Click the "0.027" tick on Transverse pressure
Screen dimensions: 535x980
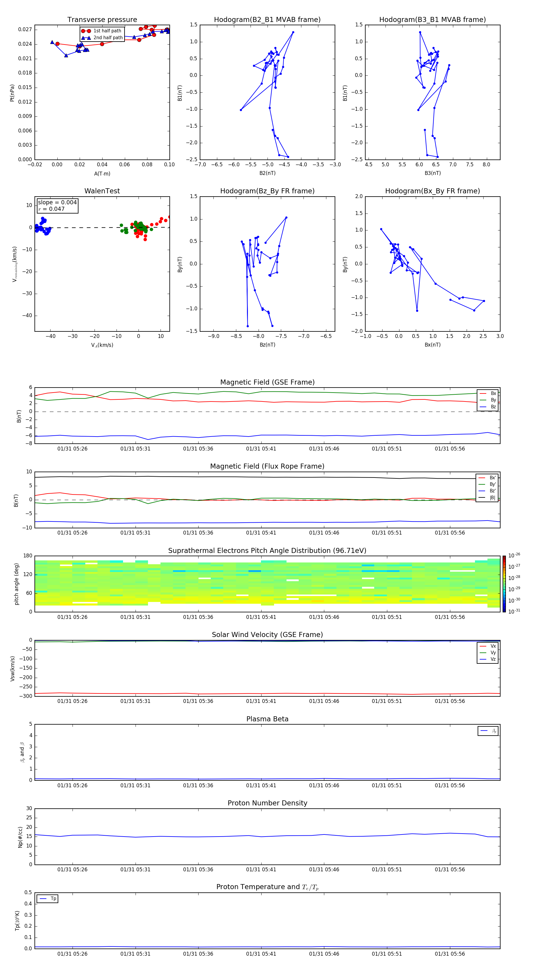(x=25, y=29)
